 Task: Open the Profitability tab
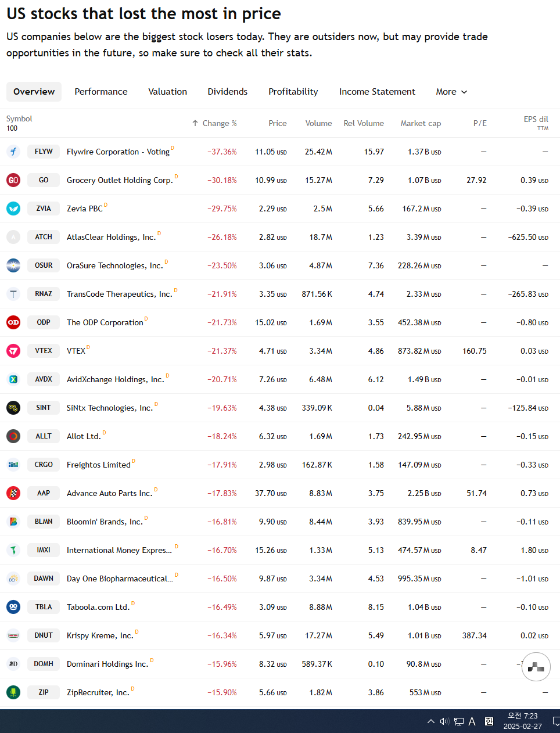point(293,92)
